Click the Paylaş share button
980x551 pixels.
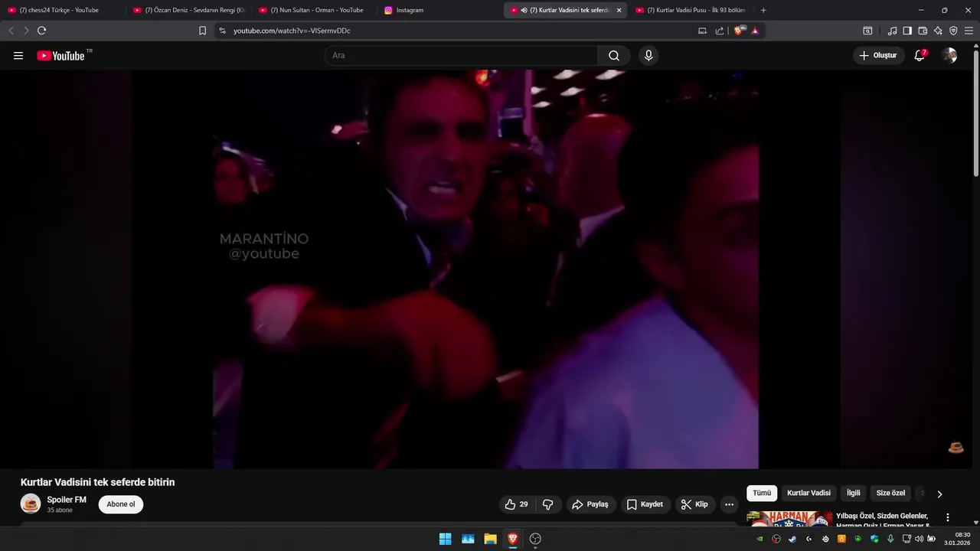(x=590, y=504)
